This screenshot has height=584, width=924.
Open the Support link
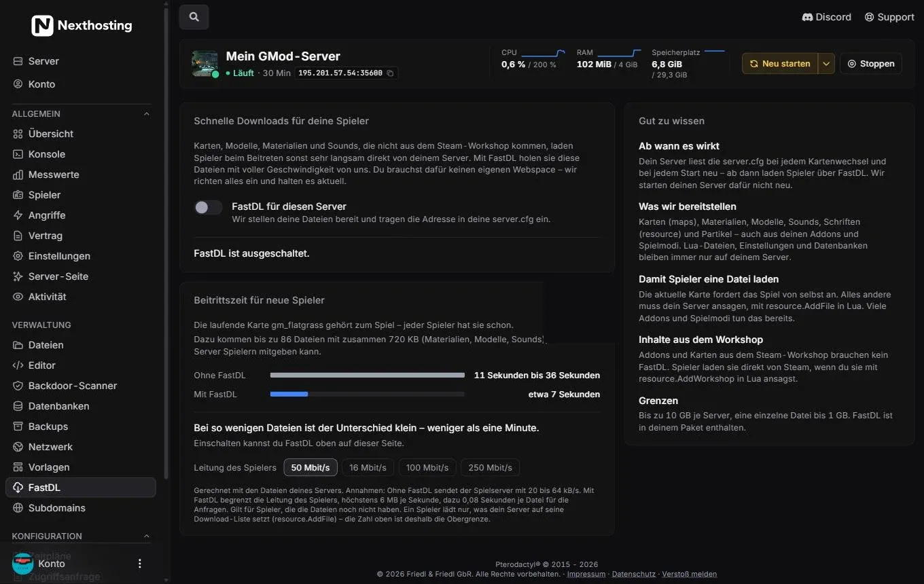(889, 17)
